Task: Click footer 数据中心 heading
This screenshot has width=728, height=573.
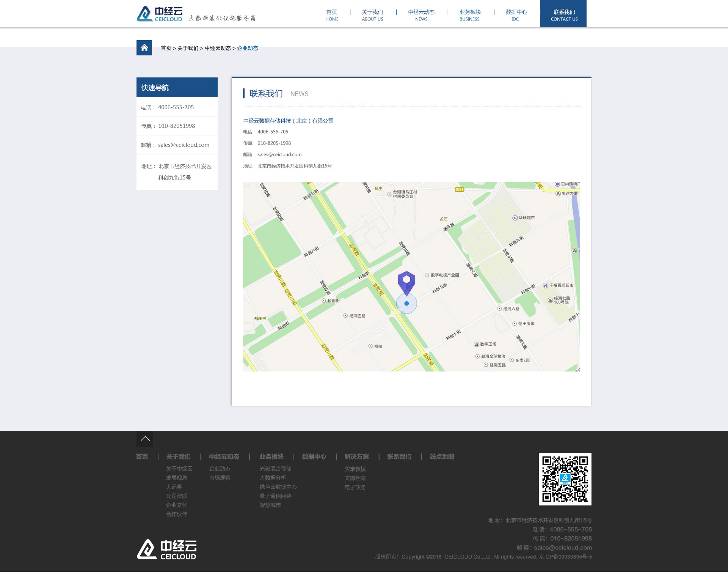Action: click(x=314, y=457)
